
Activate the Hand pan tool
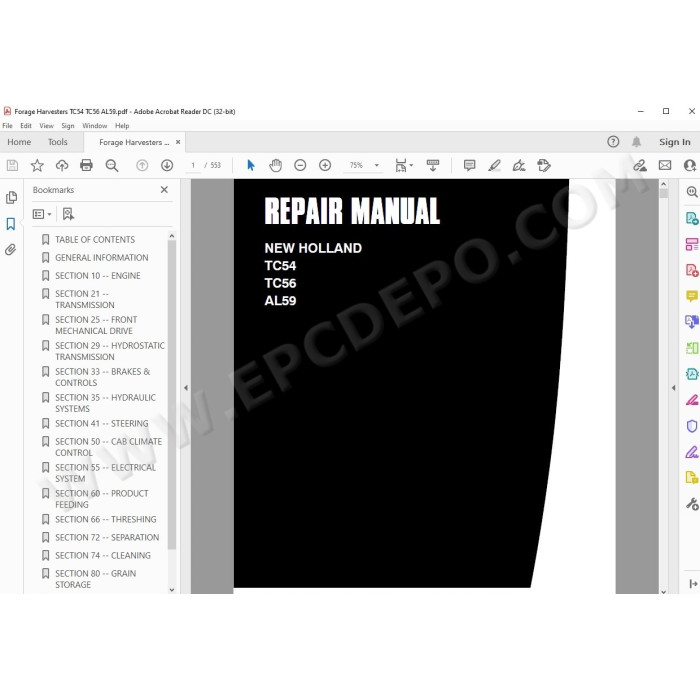275,166
